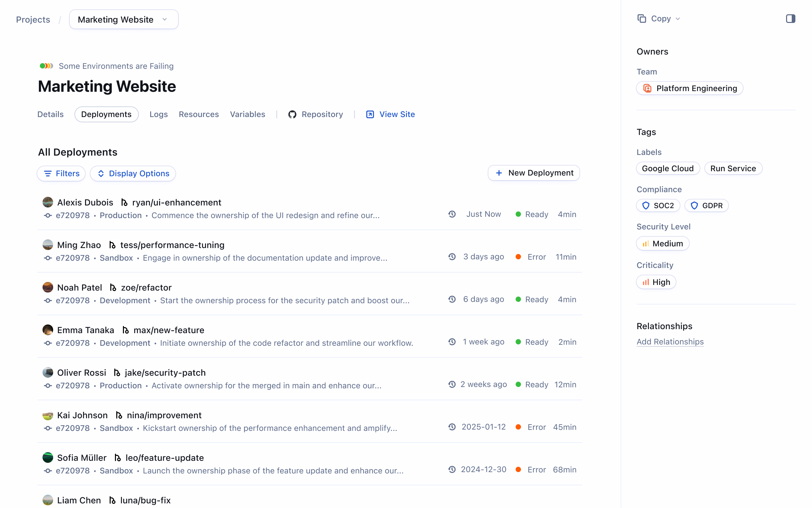Expand the Copy dropdown chevron
Screen dimensions: 812x508
(x=677, y=19)
